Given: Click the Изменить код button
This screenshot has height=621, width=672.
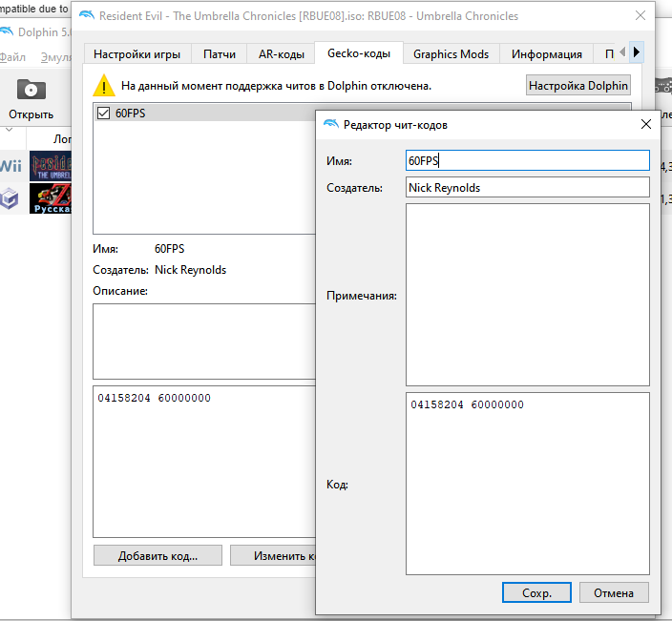Looking at the screenshot, I should (273, 555).
